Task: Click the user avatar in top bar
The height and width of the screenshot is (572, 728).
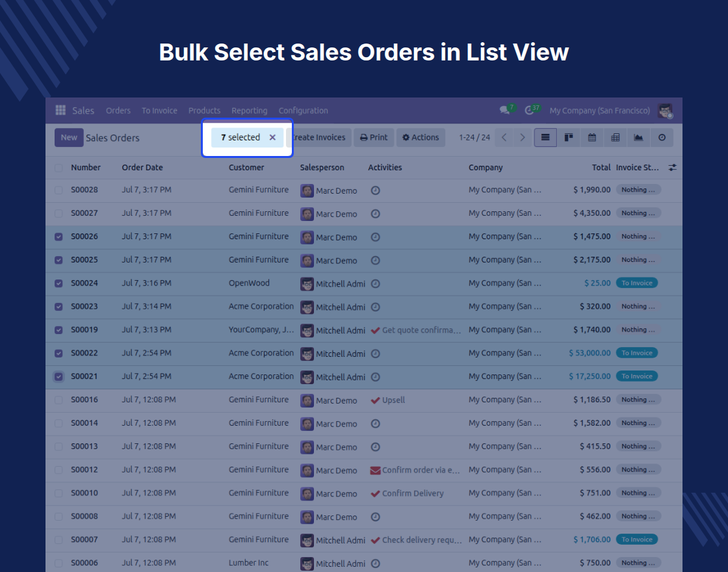Action: (x=666, y=110)
